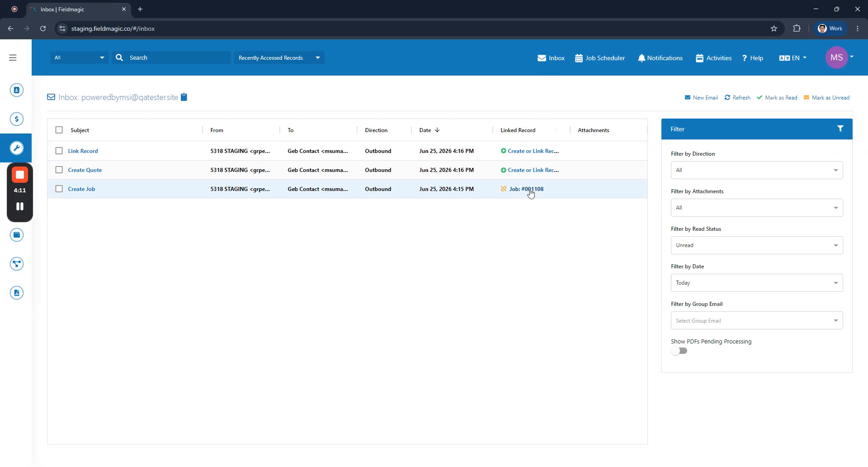Sort by the Direction column header
This screenshot has width=868, height=467.
coord(376,130)
